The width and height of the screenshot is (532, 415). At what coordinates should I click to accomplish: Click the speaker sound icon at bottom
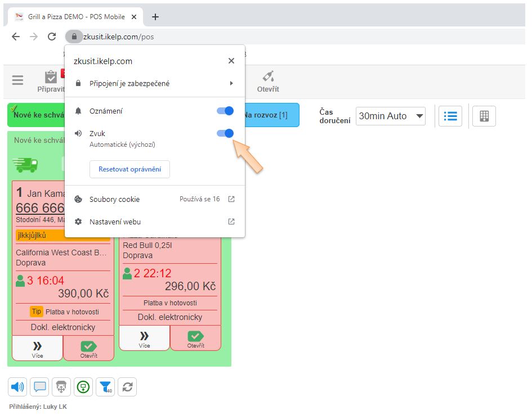[x=17, y=387]
